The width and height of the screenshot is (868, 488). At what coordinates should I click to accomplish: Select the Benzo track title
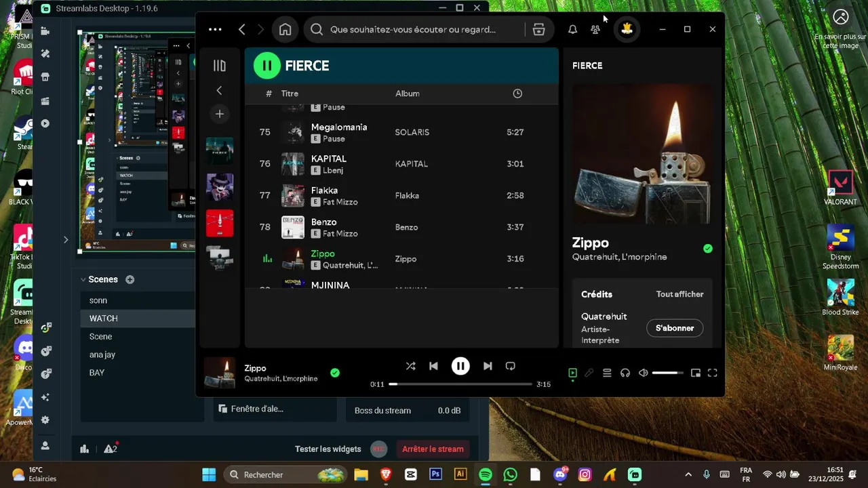pos(324,222)
